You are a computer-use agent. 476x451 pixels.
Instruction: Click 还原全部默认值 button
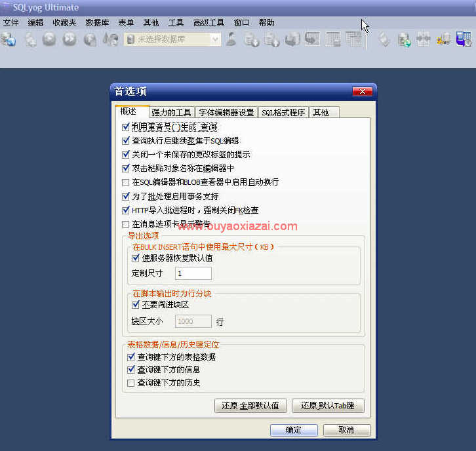coord(250,406)
